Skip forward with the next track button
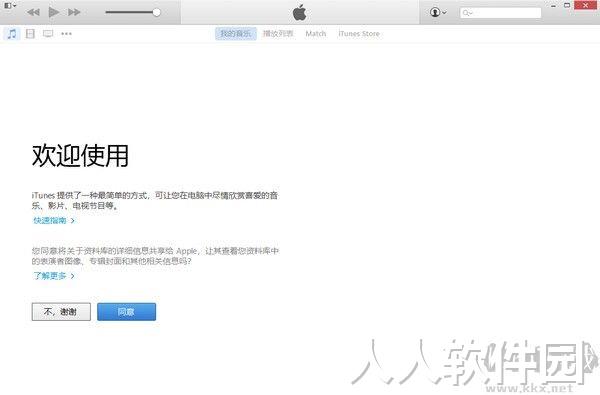600x395 pixels. 74,12
